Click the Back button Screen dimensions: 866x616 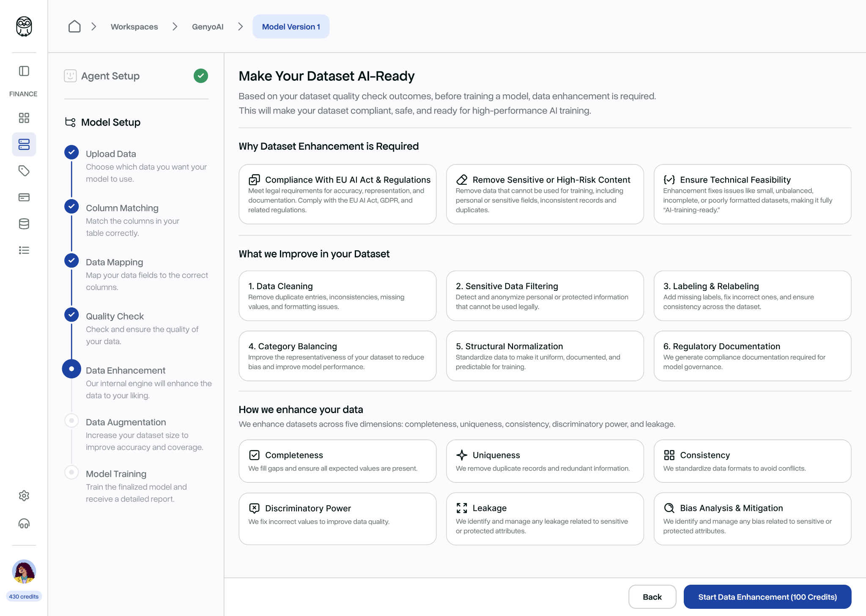coord(652,597)
